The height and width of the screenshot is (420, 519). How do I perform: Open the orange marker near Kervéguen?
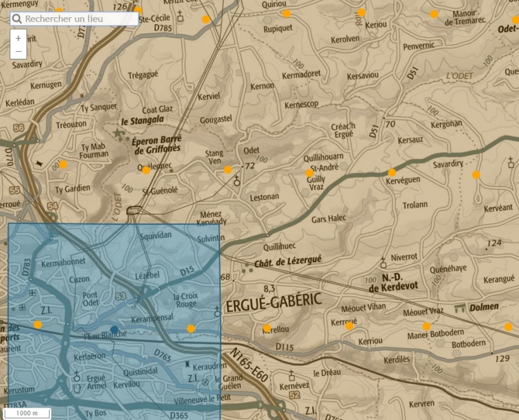pos(392,172)
